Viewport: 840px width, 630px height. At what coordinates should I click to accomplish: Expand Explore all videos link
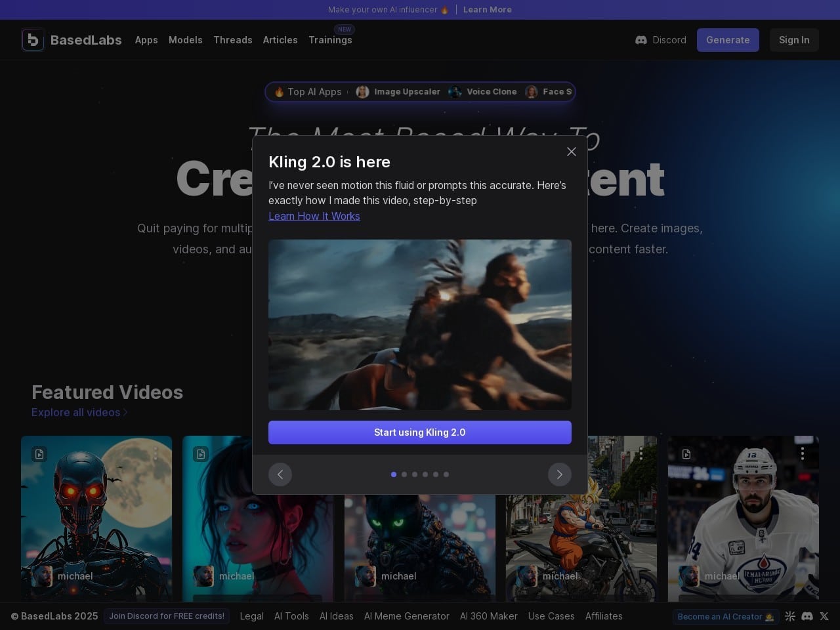point(79,412)
